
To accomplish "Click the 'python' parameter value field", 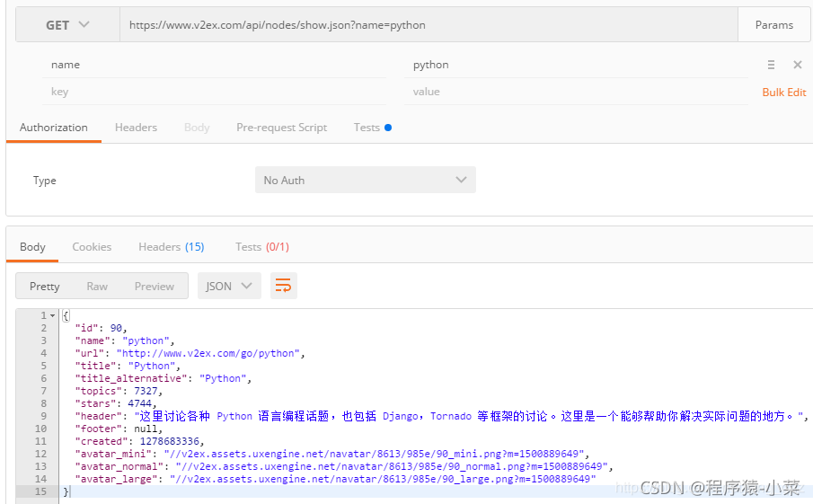I will coord(576,65).
